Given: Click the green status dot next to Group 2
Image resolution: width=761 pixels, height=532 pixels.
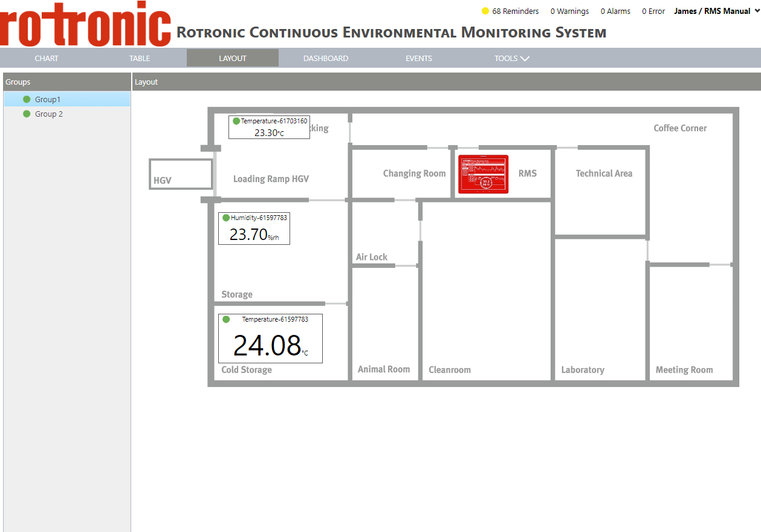Looking at the screenshot, I should [x=27, y=114].
